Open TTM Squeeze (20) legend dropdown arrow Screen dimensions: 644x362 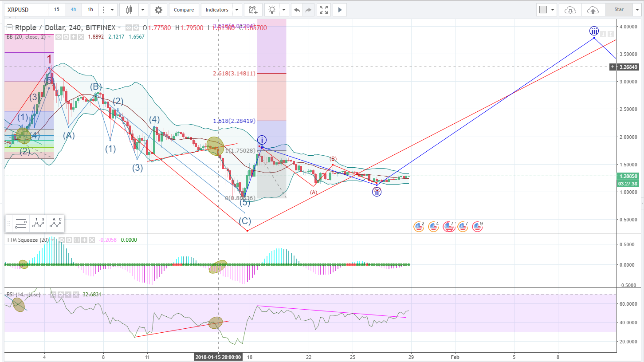point(52,240)
